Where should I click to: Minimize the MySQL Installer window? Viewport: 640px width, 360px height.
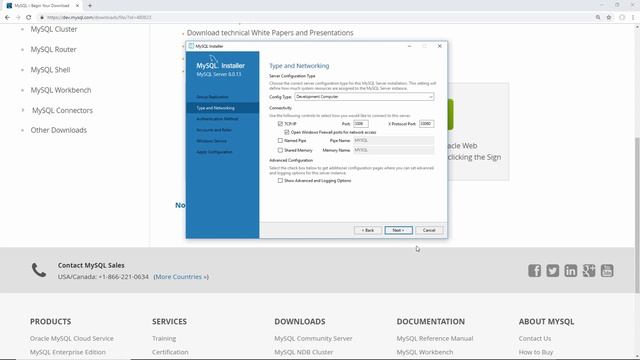409,46
